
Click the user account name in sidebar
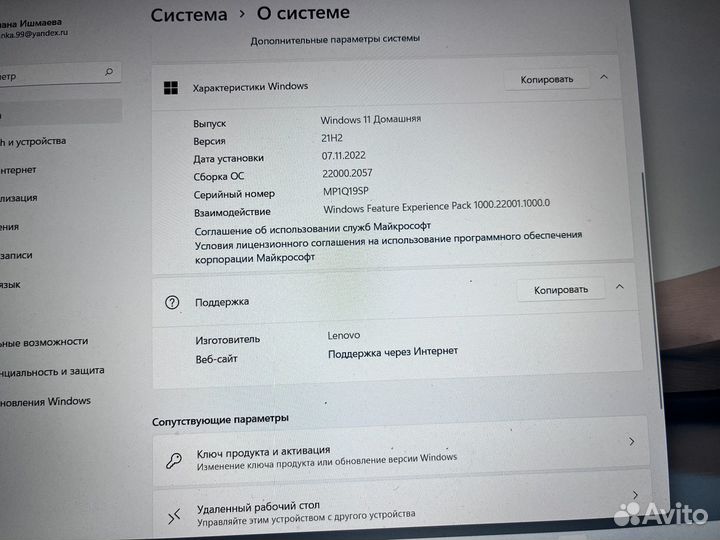[31, 22]
